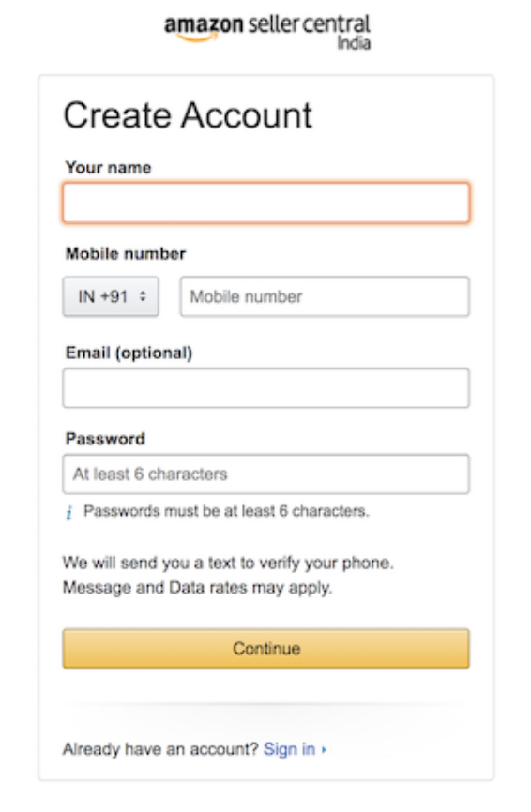The height and width of the screenshot is (812, 531).
Task: Click the Passwords must be at least 6 characters hint
Action: [226, 511]
